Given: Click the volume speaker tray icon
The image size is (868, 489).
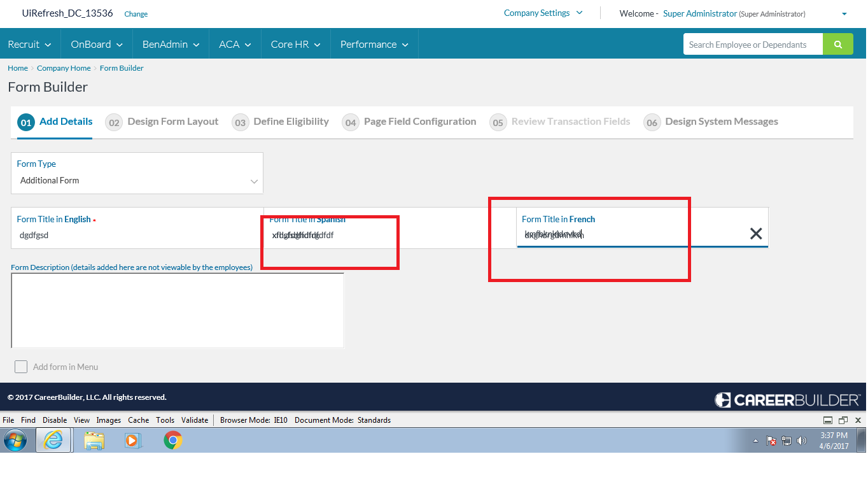Looking at the screenshot, I should coord(801,441).
